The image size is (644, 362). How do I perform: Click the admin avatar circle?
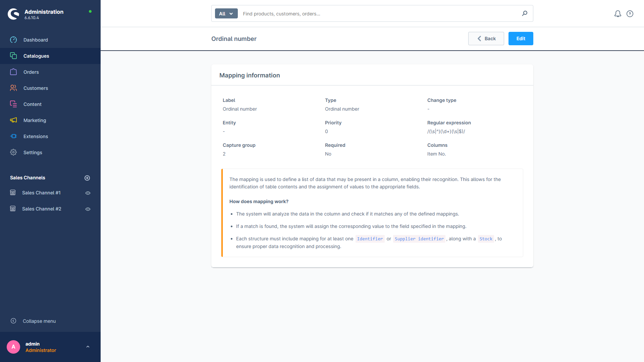point(13,347)
